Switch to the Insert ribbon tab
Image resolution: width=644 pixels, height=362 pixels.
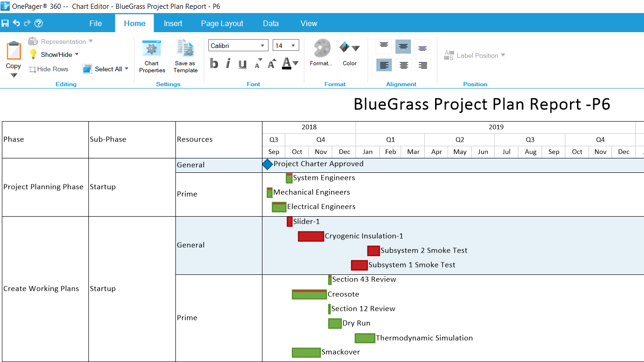point(173,23)
